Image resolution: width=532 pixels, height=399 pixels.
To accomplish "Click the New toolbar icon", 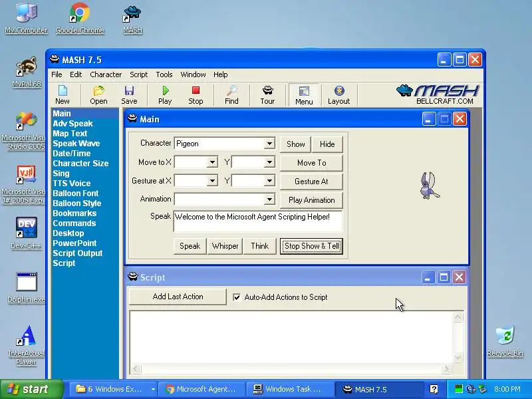I will 63,95.
